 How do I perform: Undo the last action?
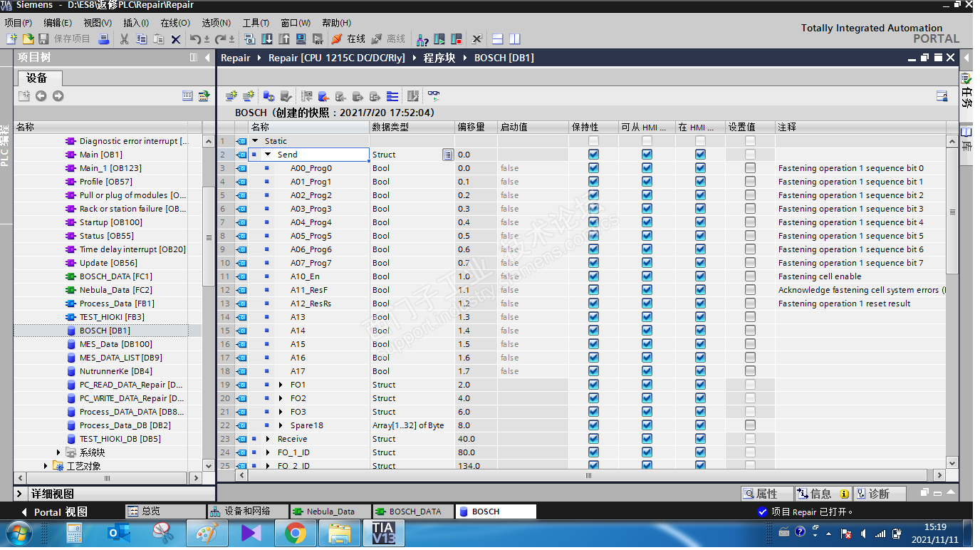(195, 38)
